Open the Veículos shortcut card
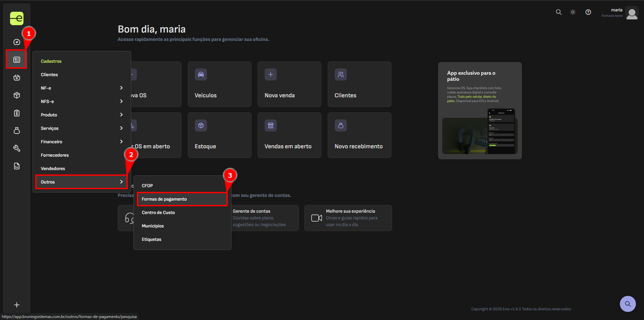The height and width of the screenshot is (320, 644). pyautogui.click(x=220, y=84)
